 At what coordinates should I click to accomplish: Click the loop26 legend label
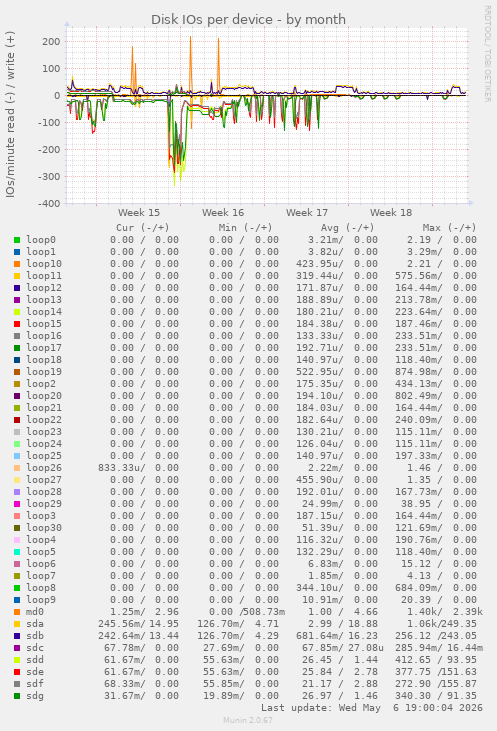tap(44, 468)
